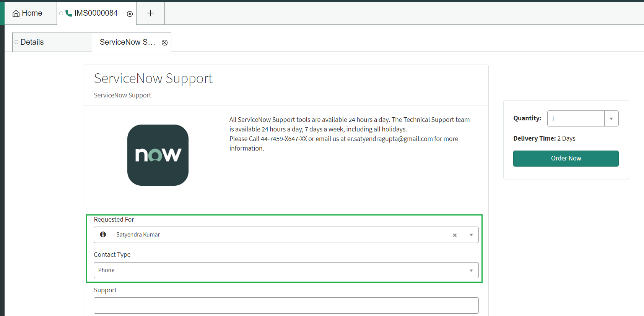Click the info icon beside Satyendra Kumar
The width and height of the screenshot is (644, 316).
[103, 234]
